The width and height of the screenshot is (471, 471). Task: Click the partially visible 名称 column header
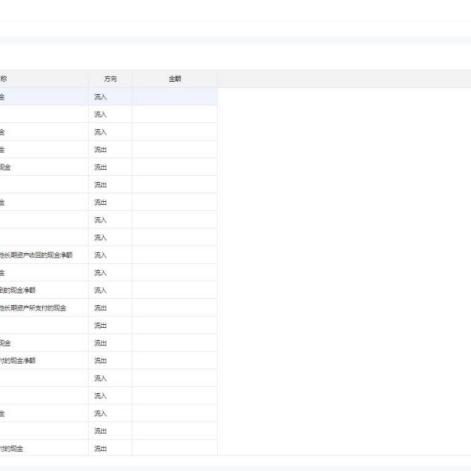click(x=4, y=79)
